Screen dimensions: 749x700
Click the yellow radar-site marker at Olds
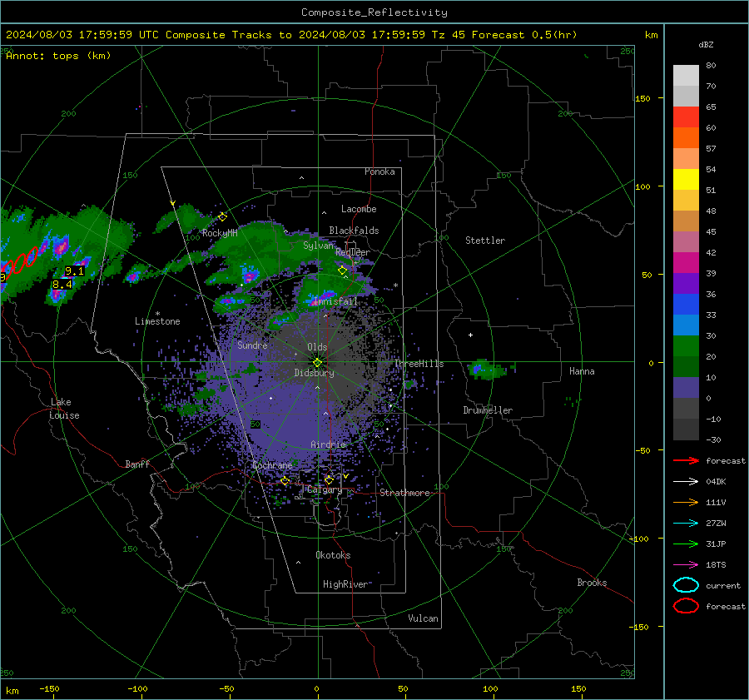point(317,363)
